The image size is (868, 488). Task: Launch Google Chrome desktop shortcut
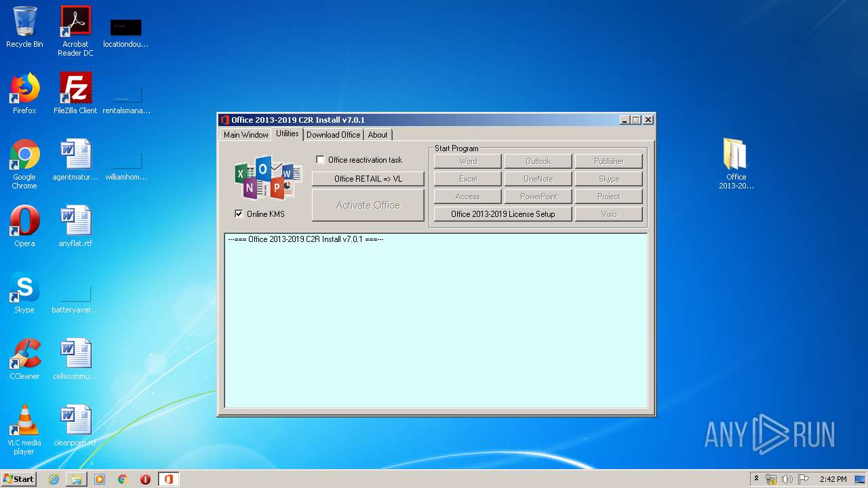[x=24, y=164]
